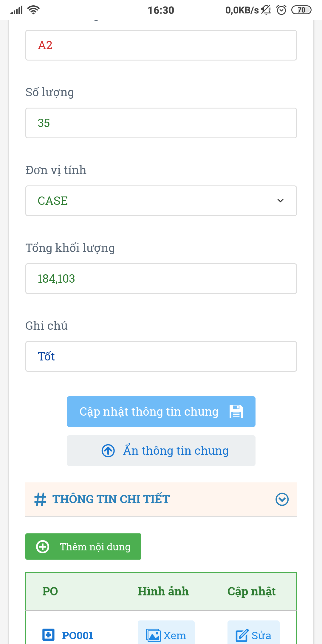Expand PO001 row with plus icon
322x644 pixels.
[x=48, y=635]
